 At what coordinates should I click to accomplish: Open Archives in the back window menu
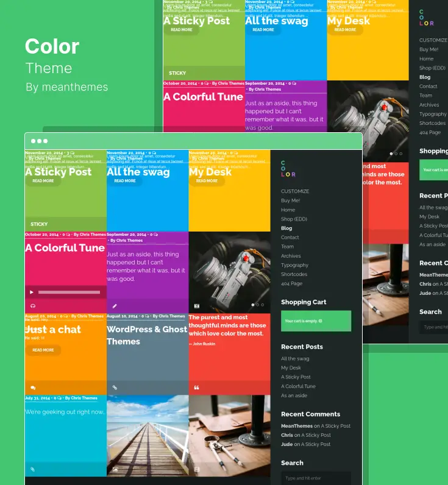tap(429, 105)
